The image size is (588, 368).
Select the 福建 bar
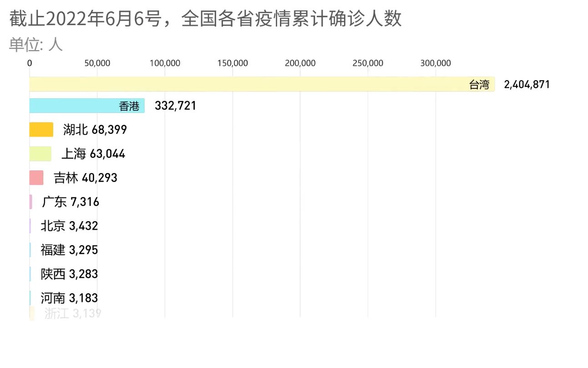[31, 250]
